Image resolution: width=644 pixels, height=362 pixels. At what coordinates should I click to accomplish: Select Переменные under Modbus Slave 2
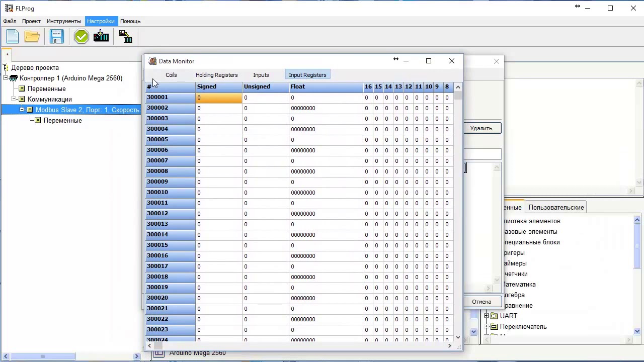tap(62, 121)
